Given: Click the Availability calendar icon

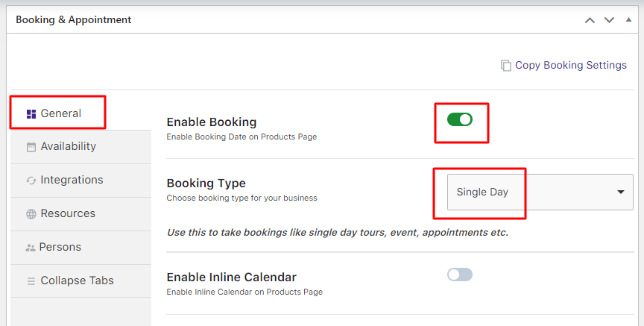Looking at the screenshot, I should pyautogui.click(x=31, y=147).
